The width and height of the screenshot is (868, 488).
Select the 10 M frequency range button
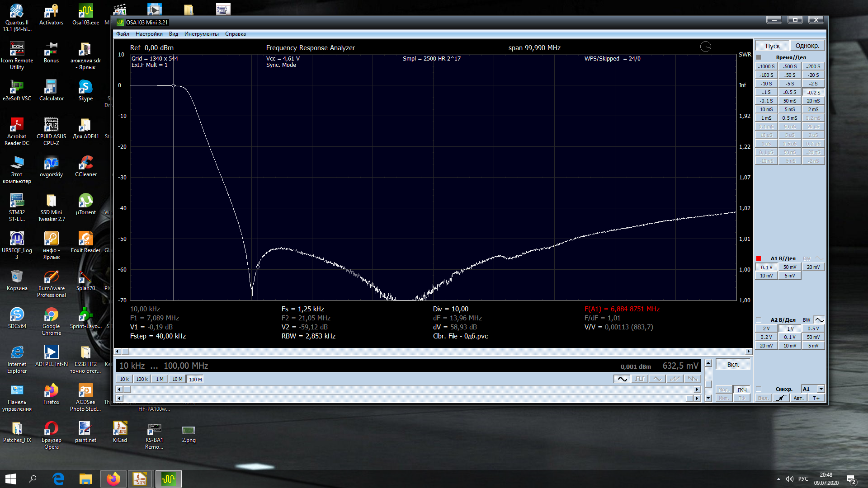coord(177,379)
